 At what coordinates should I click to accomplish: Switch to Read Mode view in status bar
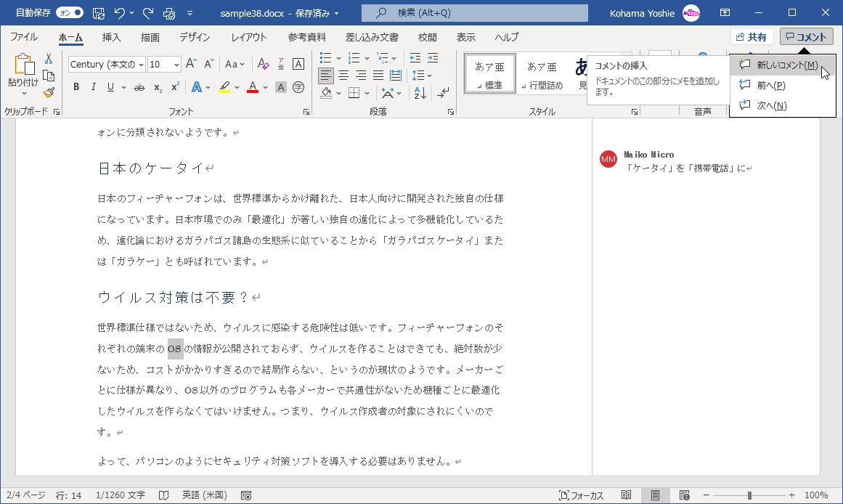pyautogui.click(x=626, y=495)
